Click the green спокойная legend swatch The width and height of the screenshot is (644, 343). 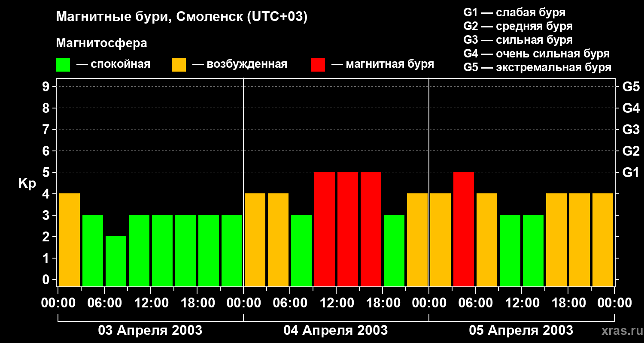point(63,65)
